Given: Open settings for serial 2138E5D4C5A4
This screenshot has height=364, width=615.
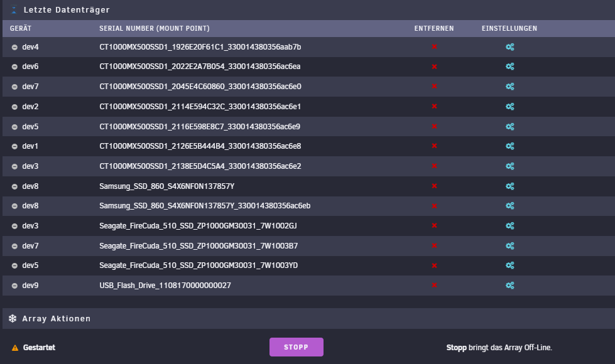Looking at the screenshot, I should point(510,166).
